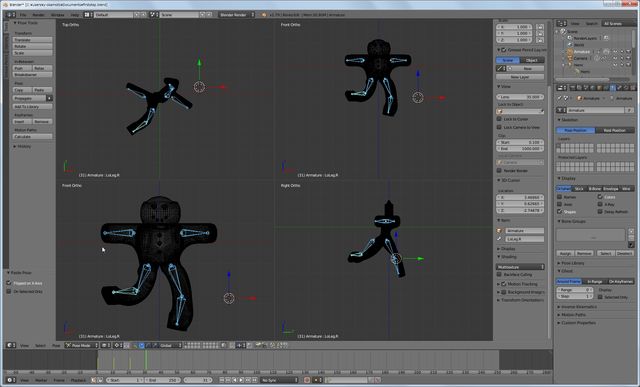Toggle the Backface Culling checkbox

click(x=499, y=274)
